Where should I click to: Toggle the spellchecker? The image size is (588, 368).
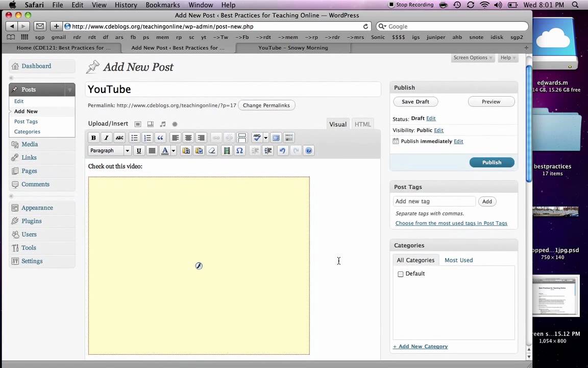pyautogui.click(x=257, y=138)
